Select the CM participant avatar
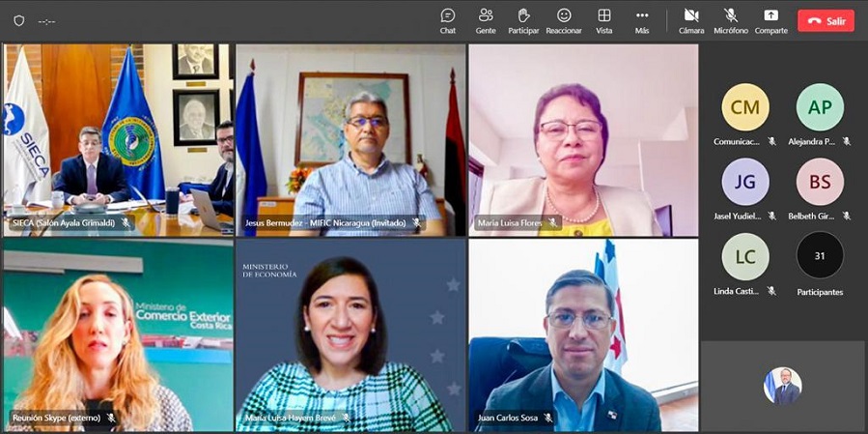 [745, 107]
